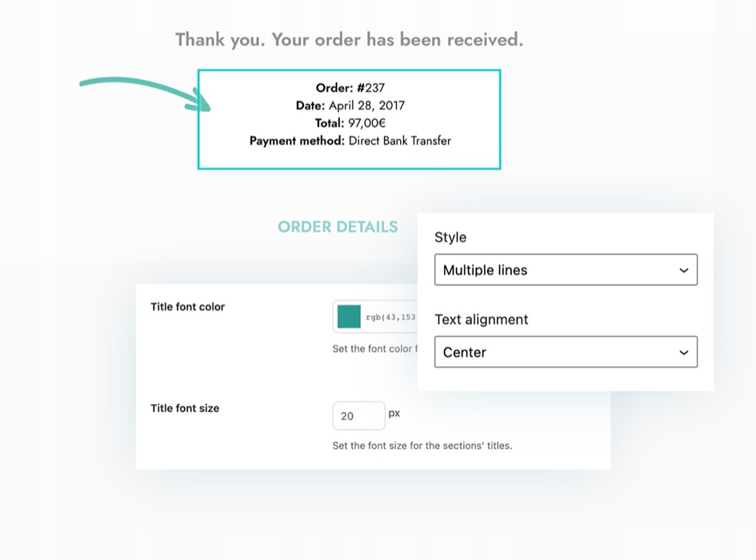Screen dimensions: 756x560
Task: Focus the Title font size input showing 20
Action: click(358, 416)
